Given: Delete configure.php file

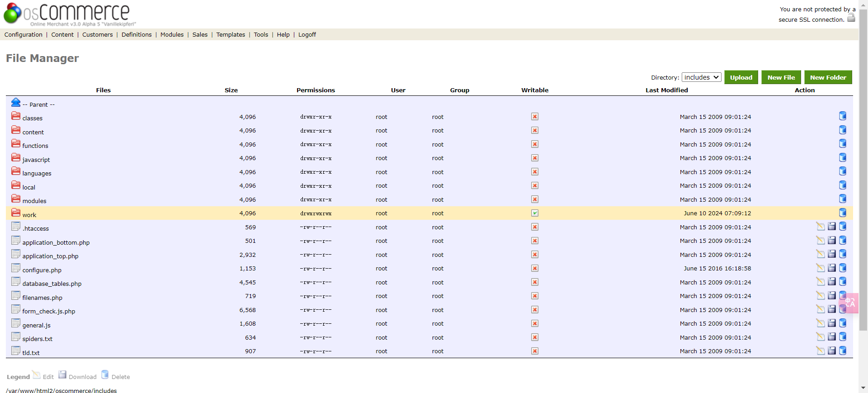Looking at the screenshot, I should pyautogui.click(x=843, y=268).
